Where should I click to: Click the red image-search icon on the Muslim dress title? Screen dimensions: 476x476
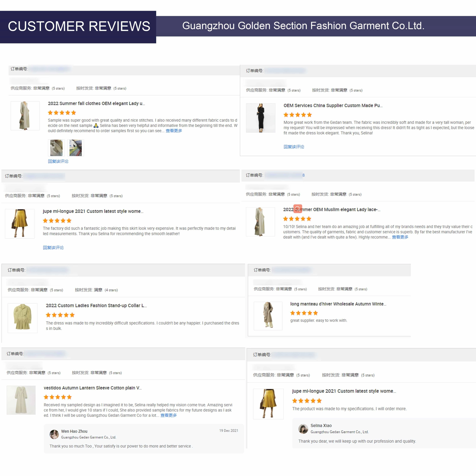tap(298, 209)
